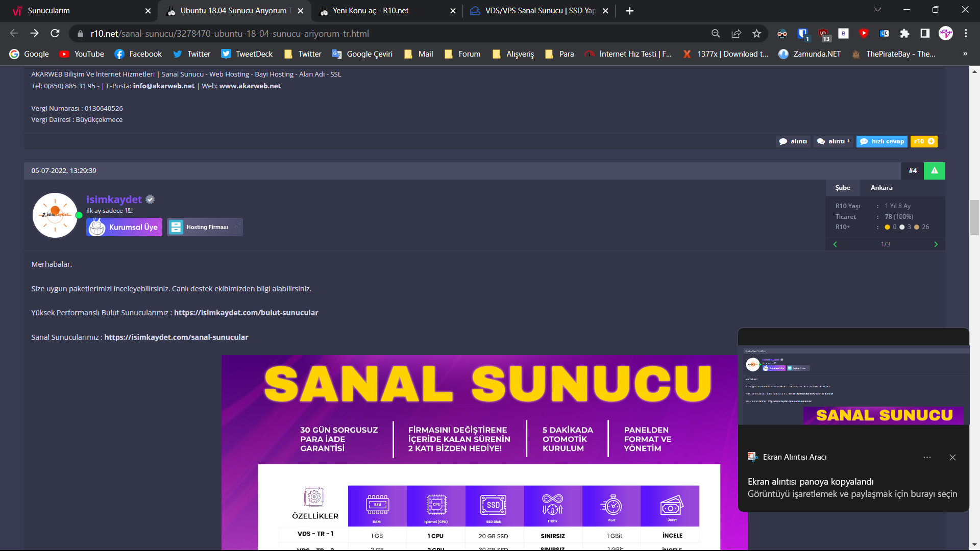Open the İnternet Hız Testi bookmark
The image size is (980, 551).
click(628, 54)
